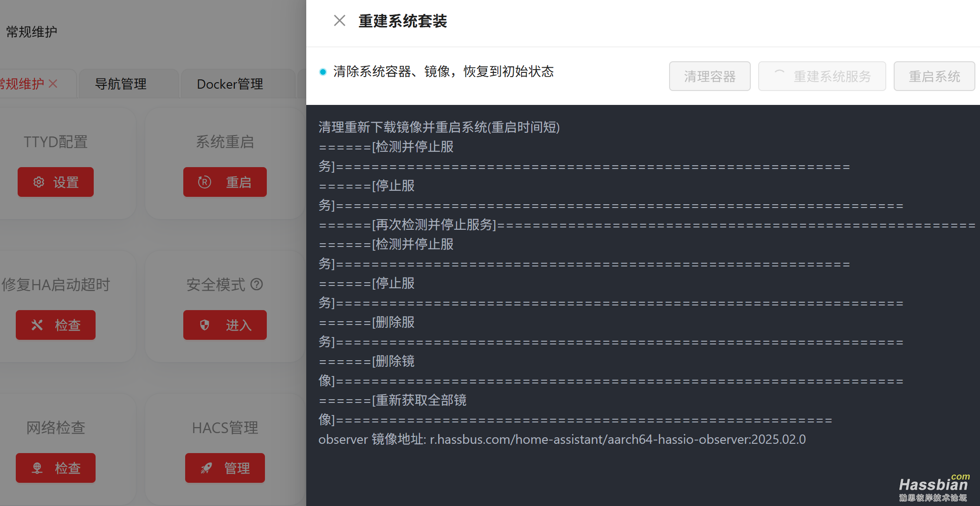Click the TTYD配置 card title
This screenshot has width=980, height=506.
[x=56, y=142]
